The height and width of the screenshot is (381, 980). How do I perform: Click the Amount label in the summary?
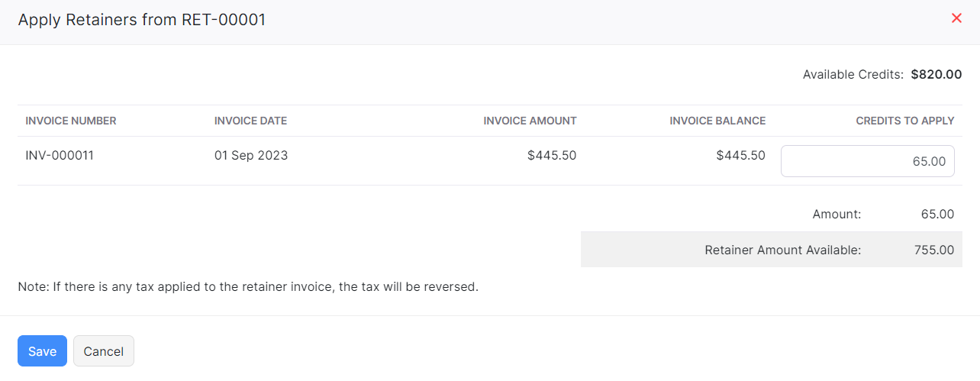coord(837,215)
